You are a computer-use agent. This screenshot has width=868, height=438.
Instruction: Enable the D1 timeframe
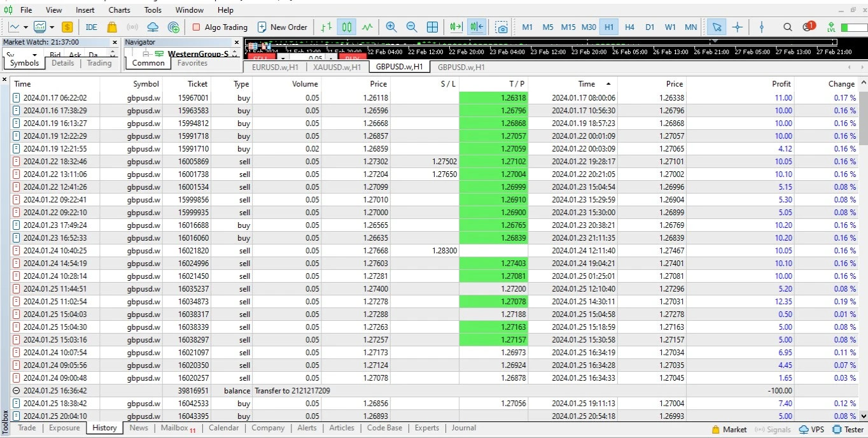click(650, 27)
